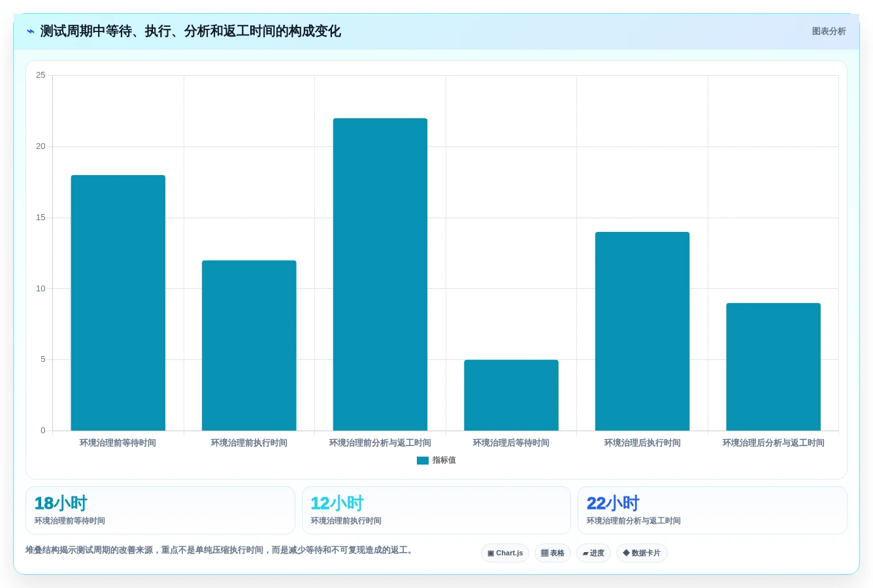Click y-axis value 20
Image resolution: width=873 pixels, height=588 pixels.
tap(41, 146)
